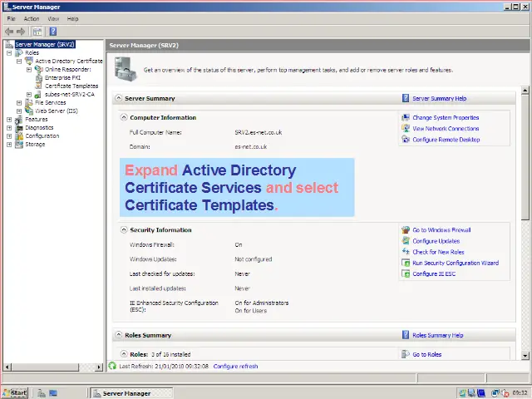Click tree pane horizontal scroll right arrow
The height and width of the screenshot is (399, 532).
(x=99, y=367)
